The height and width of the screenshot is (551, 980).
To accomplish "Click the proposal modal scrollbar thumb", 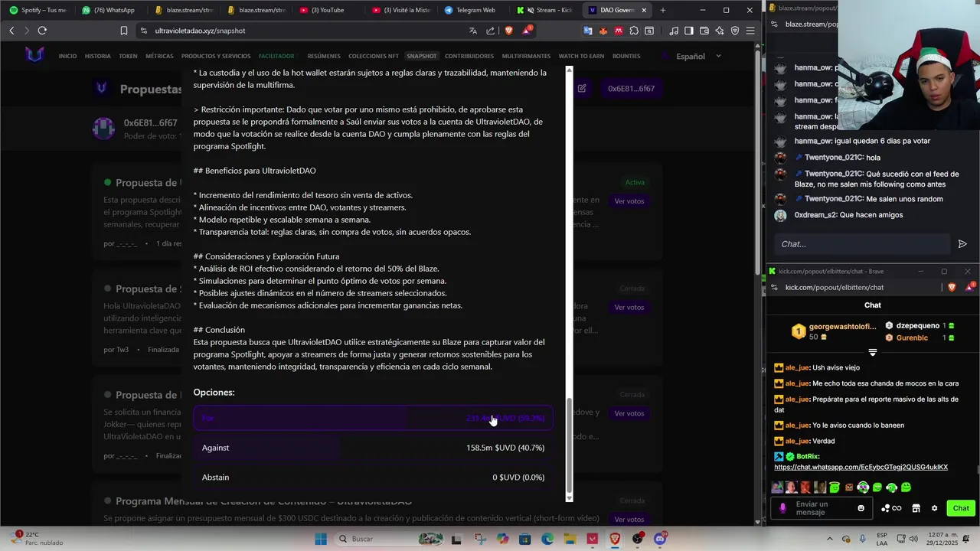I will 569,445.
